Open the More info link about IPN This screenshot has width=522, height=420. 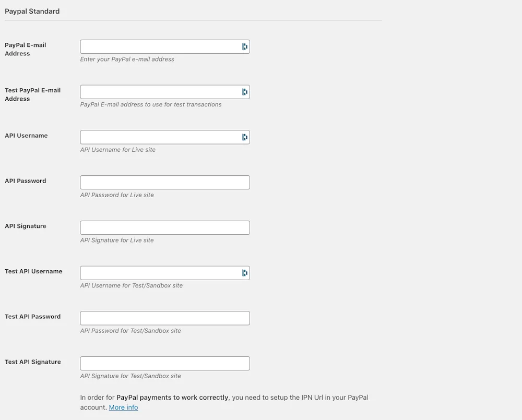[x=123, y=407]
